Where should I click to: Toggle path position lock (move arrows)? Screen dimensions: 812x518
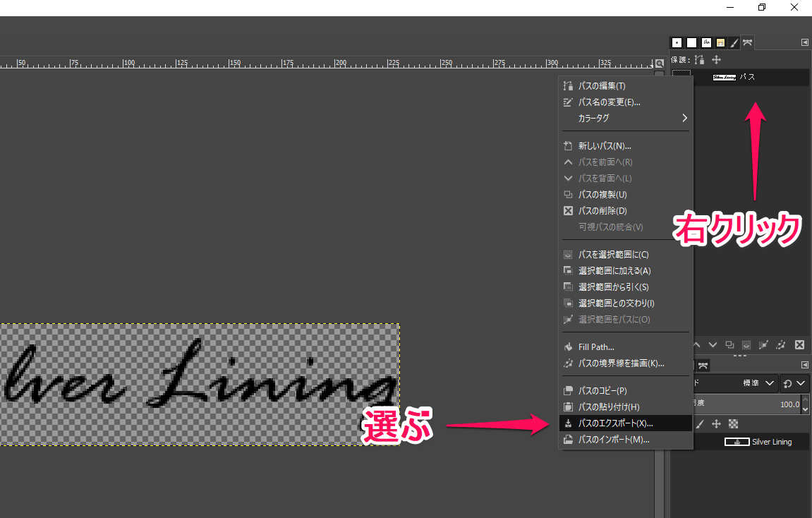[x=716, y=61]
